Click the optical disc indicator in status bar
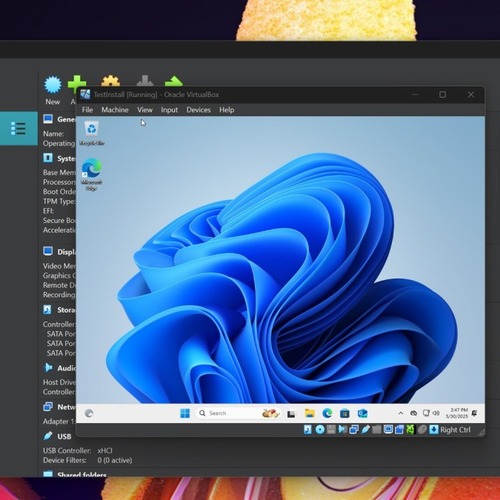500x500 pixels. pyautogui.click(x=320, y=430)
